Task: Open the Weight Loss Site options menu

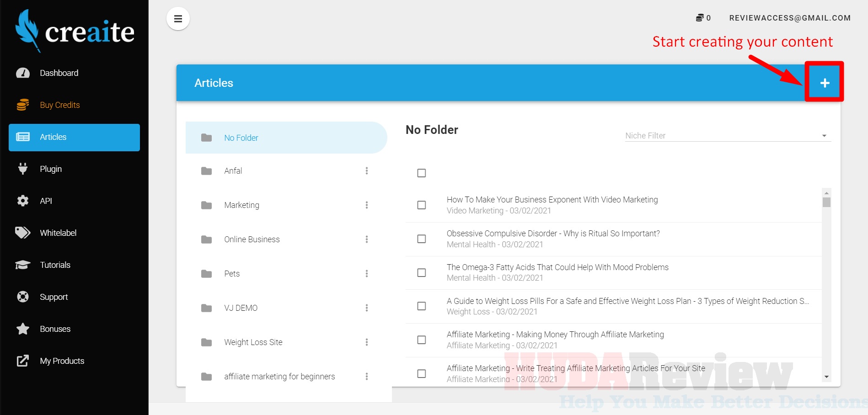Action: (x=367, y=342)
